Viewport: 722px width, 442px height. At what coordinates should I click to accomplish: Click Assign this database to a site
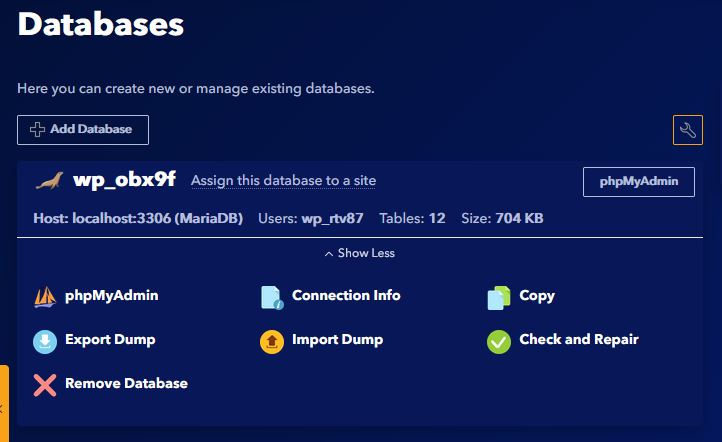[284, 180]
